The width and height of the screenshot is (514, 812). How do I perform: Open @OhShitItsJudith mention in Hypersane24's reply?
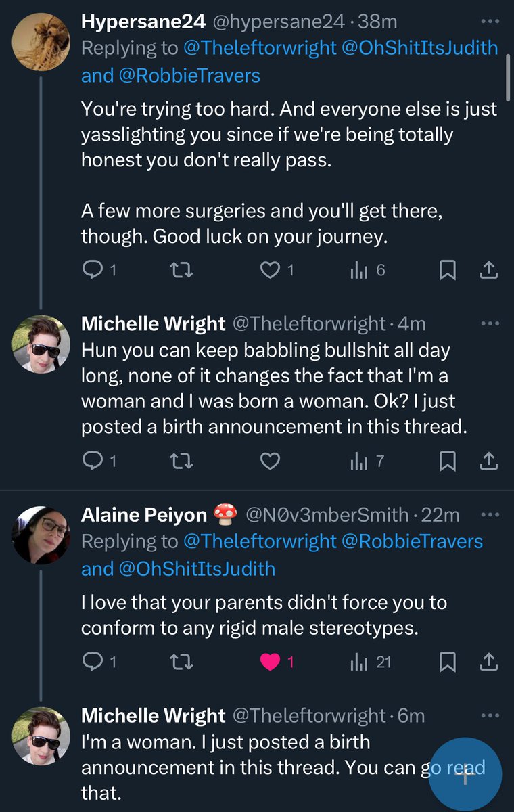[x=419, y=48]
